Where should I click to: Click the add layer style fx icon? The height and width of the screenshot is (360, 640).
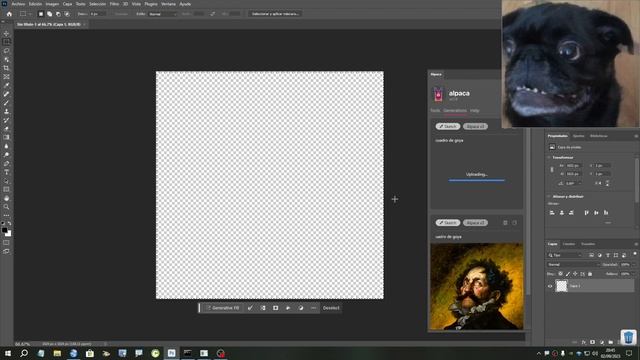[x=584, y=342]
